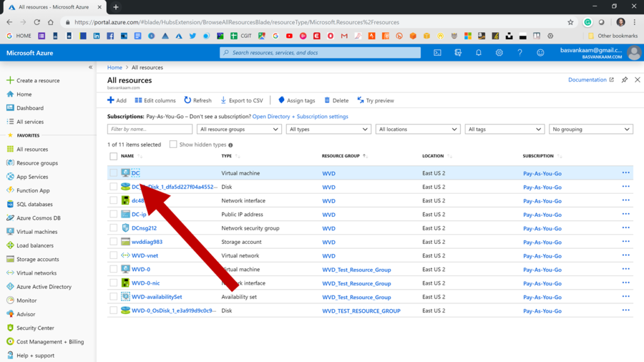Open the notifications bell
644x362 pixels.
point(479,53)
